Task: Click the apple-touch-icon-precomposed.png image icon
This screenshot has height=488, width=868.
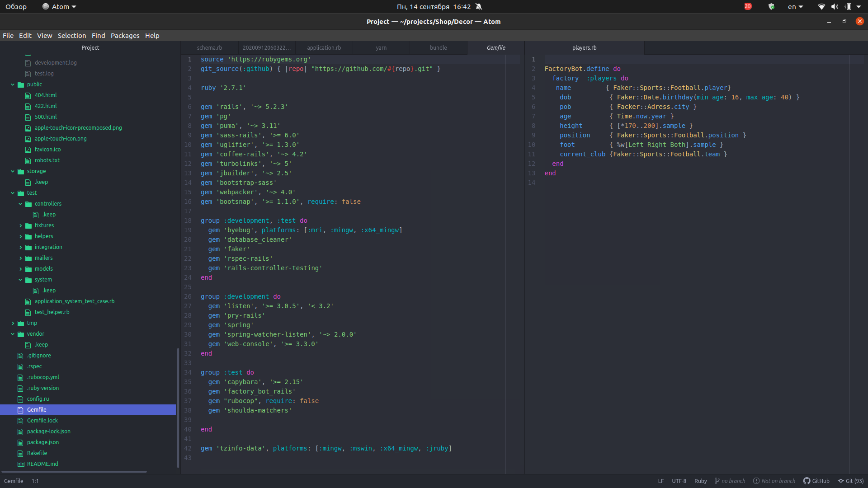Action: coord(28,128)
